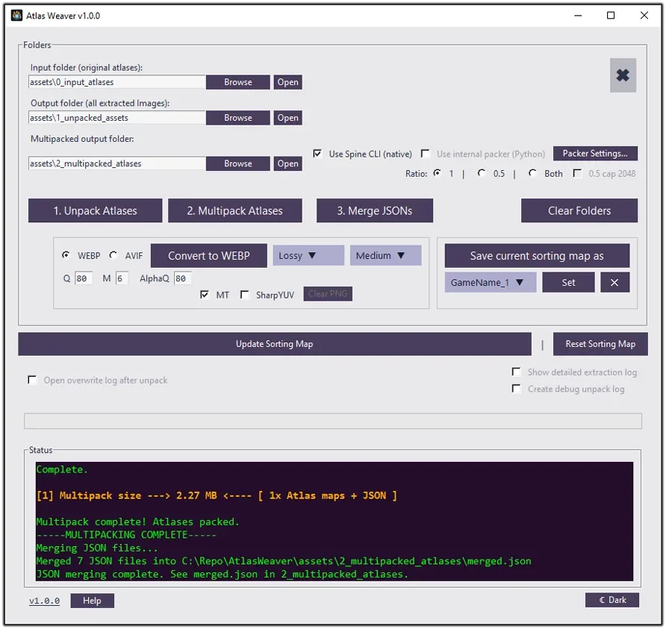Browse for the input atlases folder
The width and height of the screenshot is (672, 632).
240,83
